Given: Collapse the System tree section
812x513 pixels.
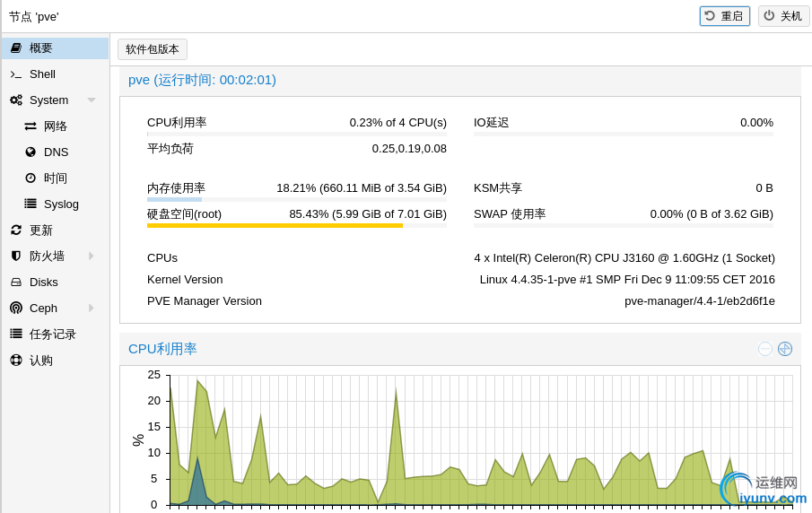Looking at the screenshot, I should pos(92,100).
